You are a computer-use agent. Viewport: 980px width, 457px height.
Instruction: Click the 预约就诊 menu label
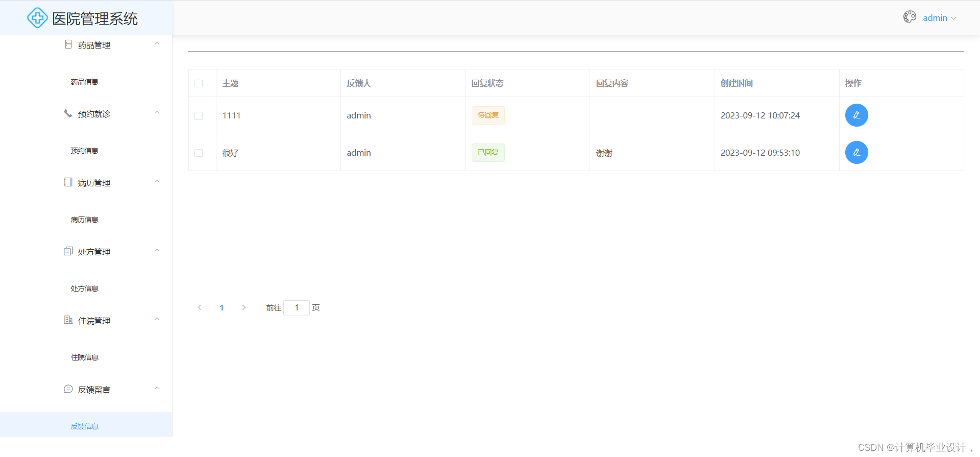94,114
